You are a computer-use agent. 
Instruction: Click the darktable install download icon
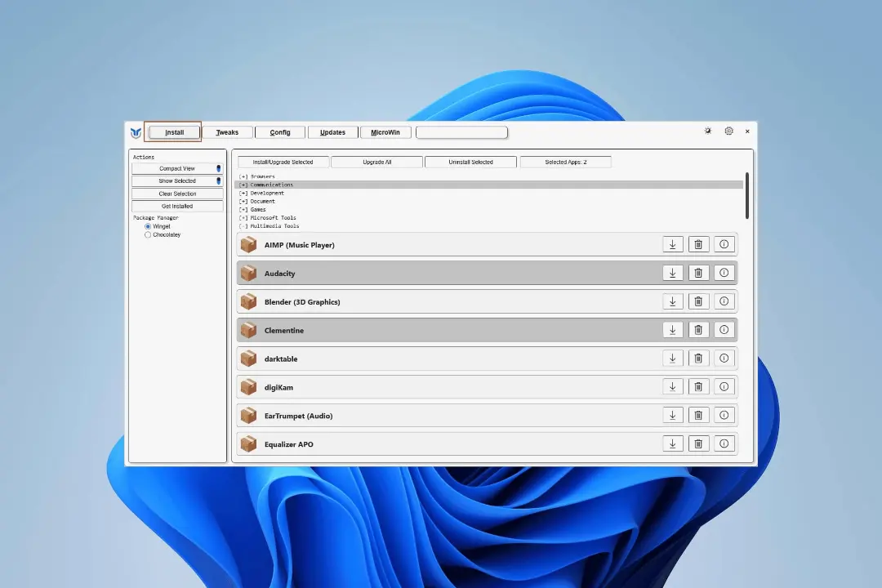click(x=672, y=359)
